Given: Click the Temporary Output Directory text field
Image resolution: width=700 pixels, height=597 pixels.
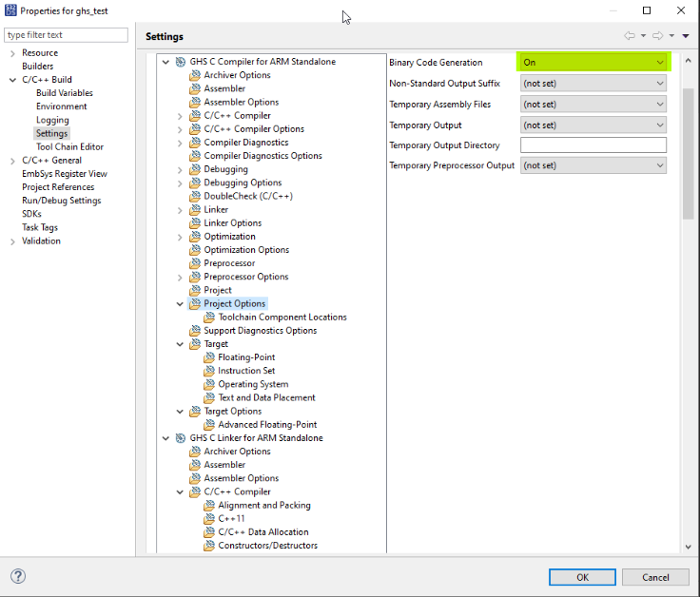Looking at the screenshot, I should click(x=593, y=145).
